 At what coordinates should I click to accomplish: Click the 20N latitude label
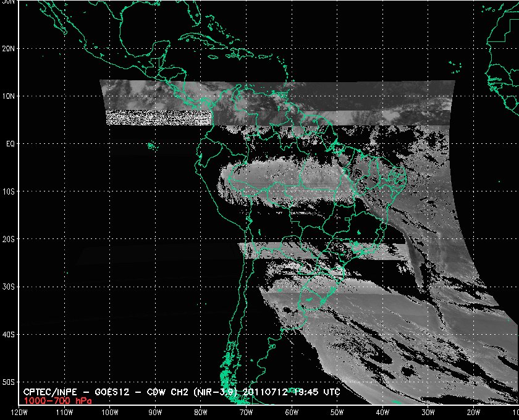(x=9, y=48)
